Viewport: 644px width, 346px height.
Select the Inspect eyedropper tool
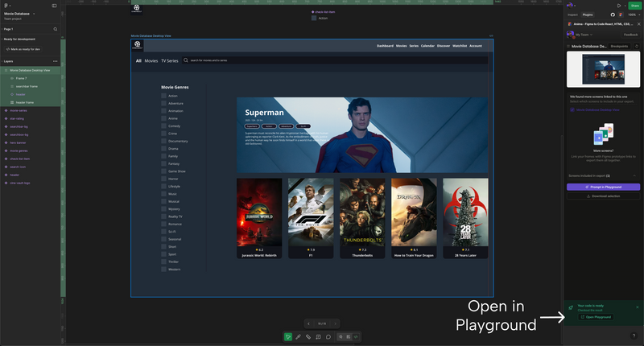click(x=298, y=337)
